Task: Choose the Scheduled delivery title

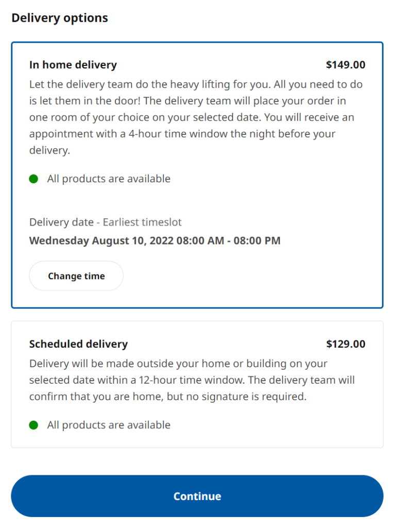Action: pyautogui.click(x=78, y=344)
